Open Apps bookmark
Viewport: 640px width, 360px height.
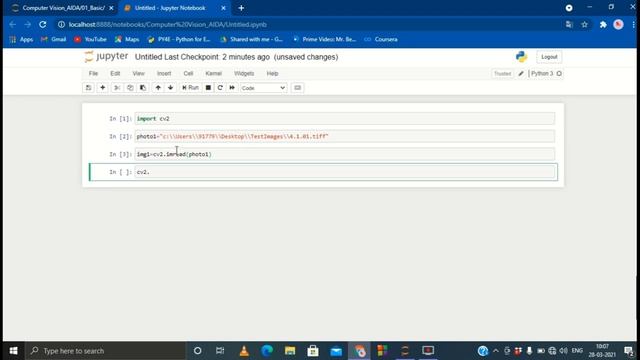click(x=21, y=39)
